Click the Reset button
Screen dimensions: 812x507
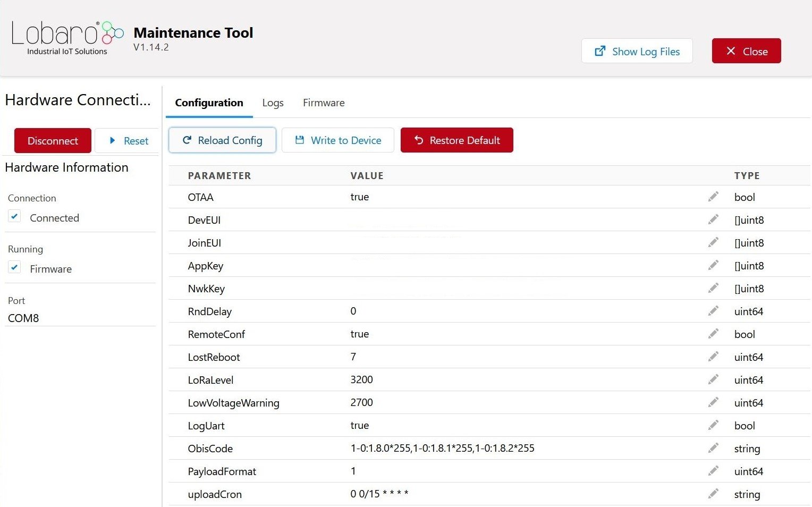(128, 141)
